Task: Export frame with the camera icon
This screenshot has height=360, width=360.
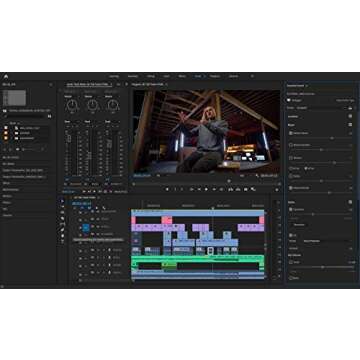Action: coord(246,189)
